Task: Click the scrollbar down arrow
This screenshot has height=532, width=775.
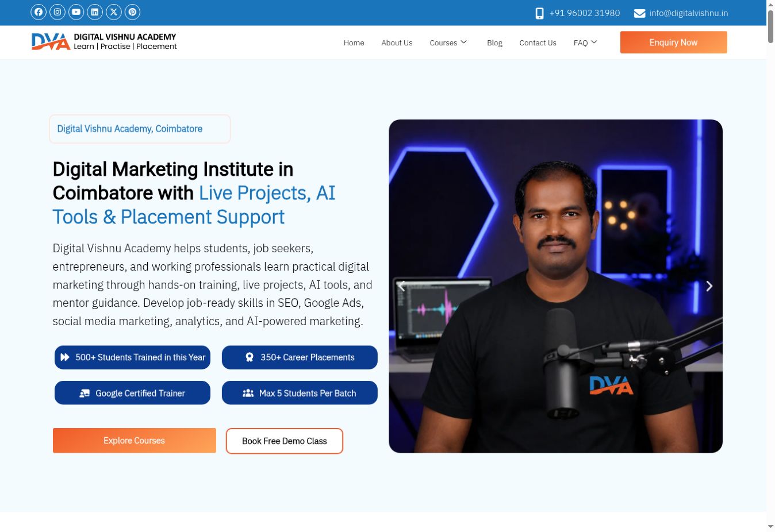Action: [x=771, y=527]
